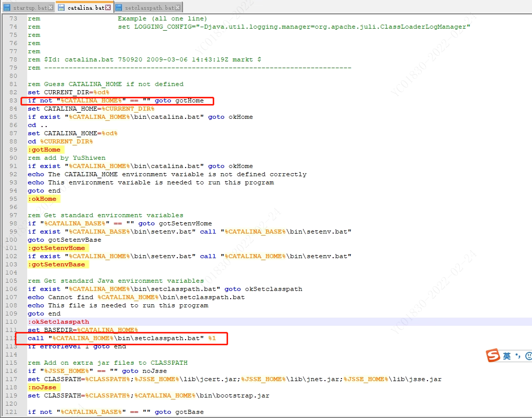Click the :gotSetenvBase label
The image size is (532, 418).
pyautogui.click(x=56, y=264)
